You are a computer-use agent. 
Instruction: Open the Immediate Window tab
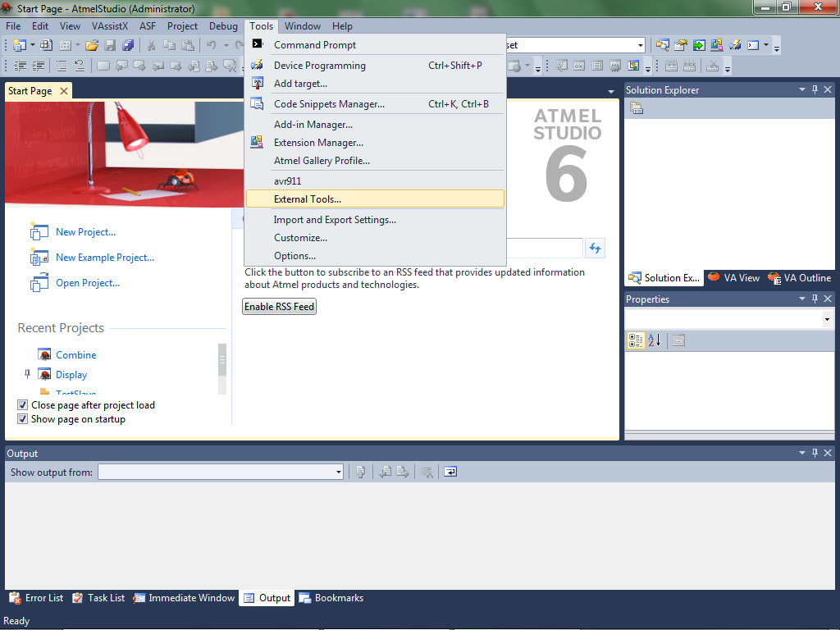pyautogui.click(x=184, y=598)
